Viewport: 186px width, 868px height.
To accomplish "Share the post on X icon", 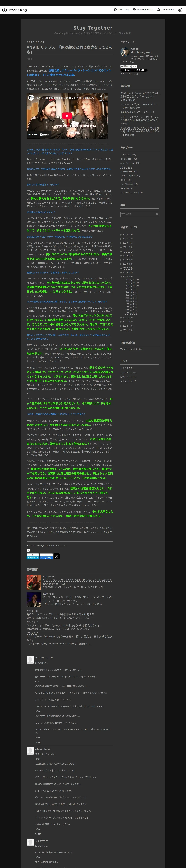I will (57, 556).
